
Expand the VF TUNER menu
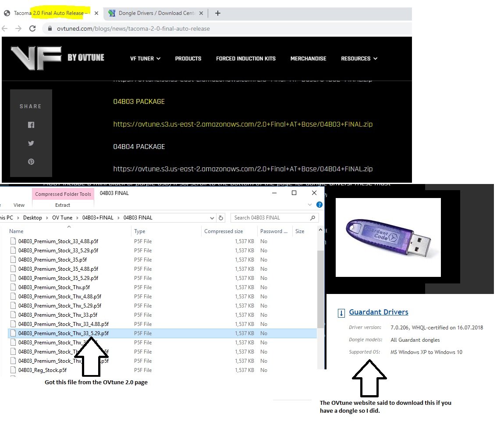[146, 58]
